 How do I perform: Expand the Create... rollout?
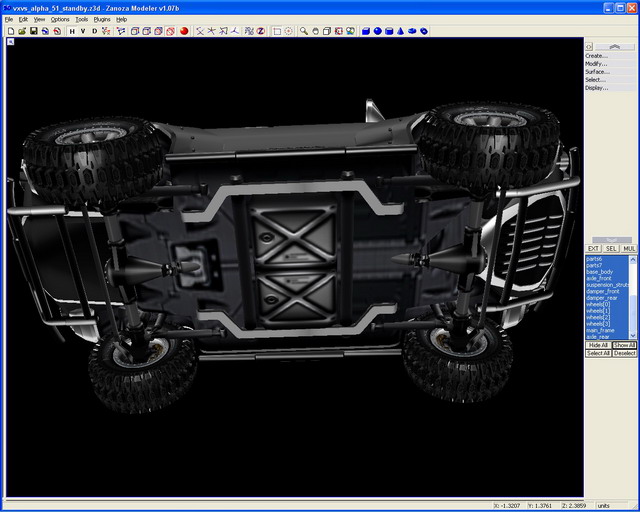[597, 56]
